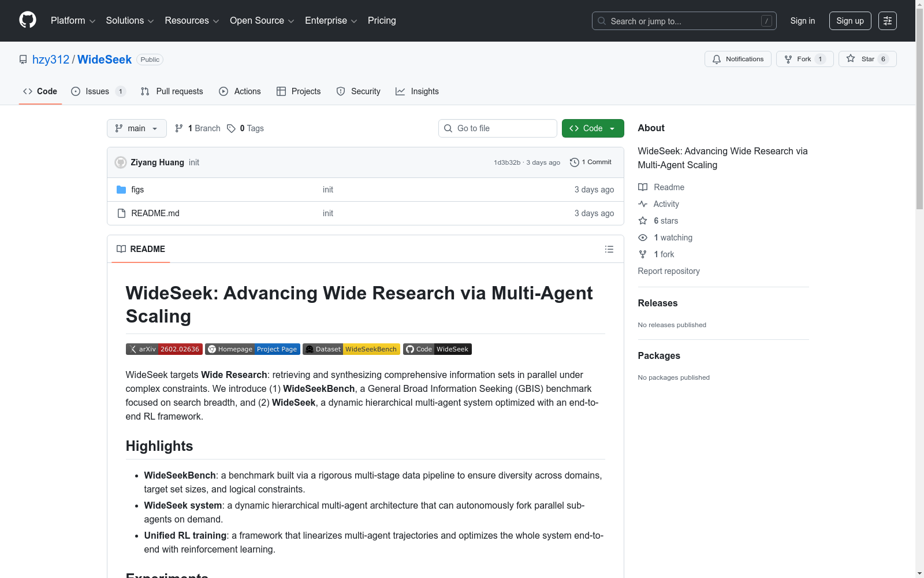Viewport: 924px width, 578px height.
Task: Click the book icon beside README heading
Action: tap(121, 249)
